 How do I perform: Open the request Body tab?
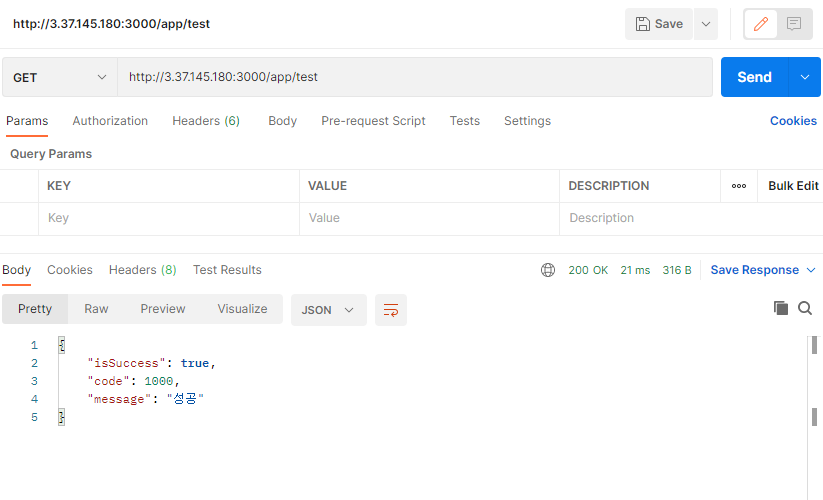point(282,121)
